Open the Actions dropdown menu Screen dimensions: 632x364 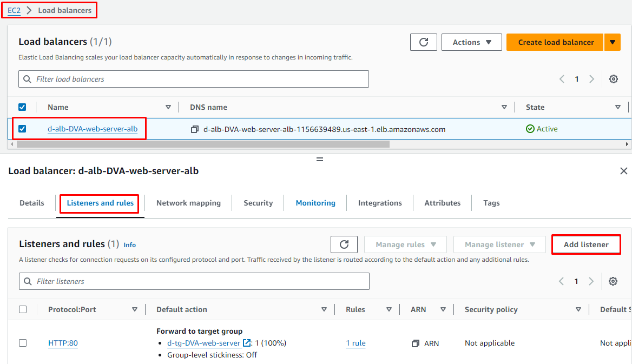471,42
